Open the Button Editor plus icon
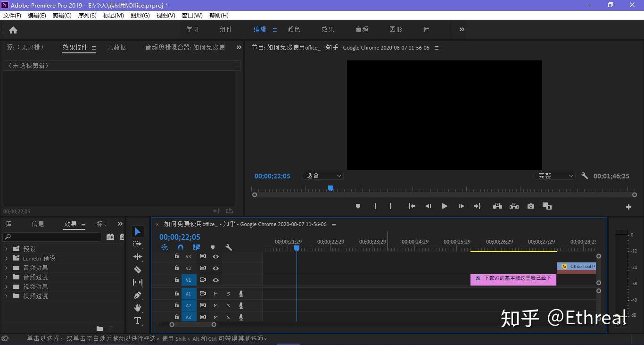This screenshot has width=644, height=345. [x=628, y=207]
